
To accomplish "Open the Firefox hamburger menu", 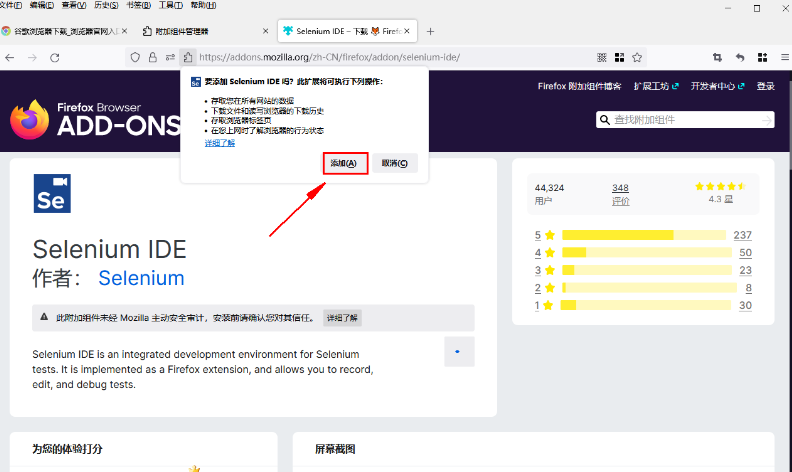I will coord(785,58).
